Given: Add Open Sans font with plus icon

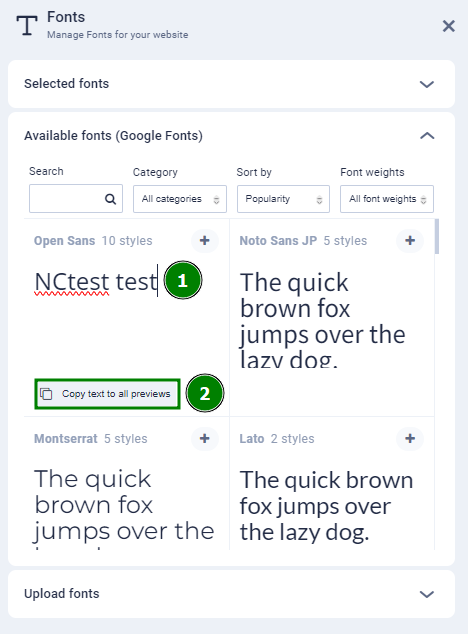Looking at the screenshot, I should point(205,241).
